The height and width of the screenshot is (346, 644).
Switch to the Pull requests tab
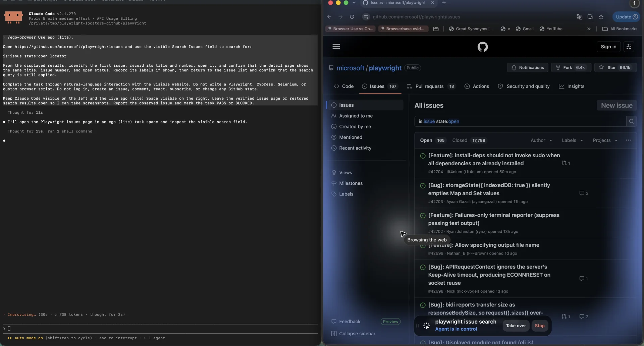point(431,86)
